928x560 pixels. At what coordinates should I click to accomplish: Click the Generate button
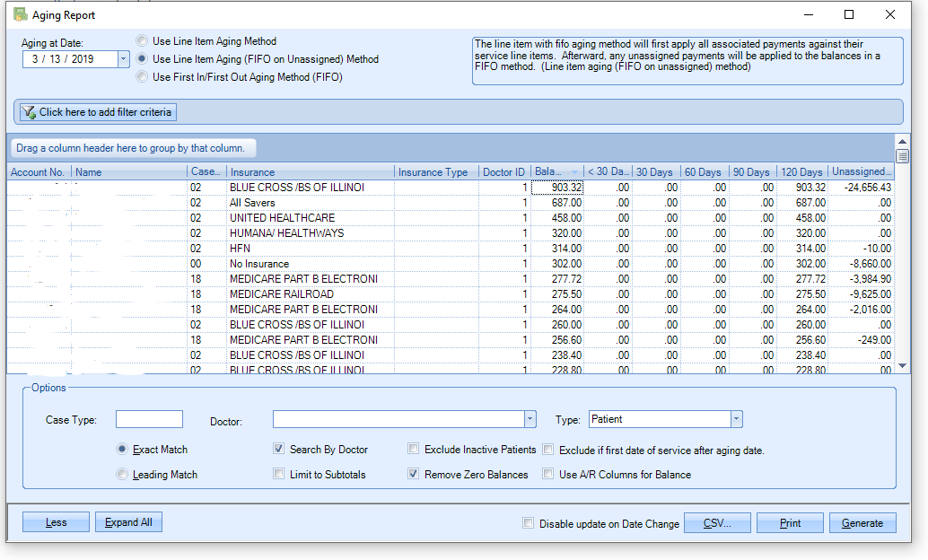pyautogui.click(x=862, y=522)
